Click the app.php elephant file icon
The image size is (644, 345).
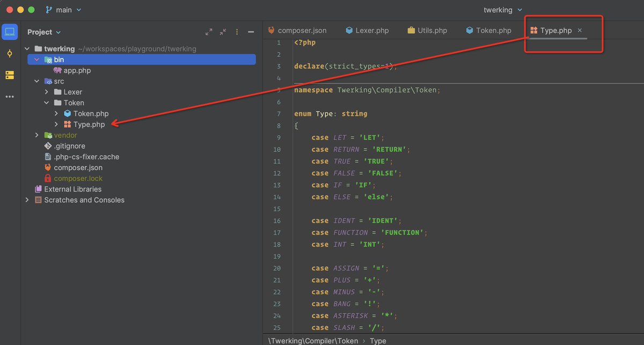click(57, 70)
